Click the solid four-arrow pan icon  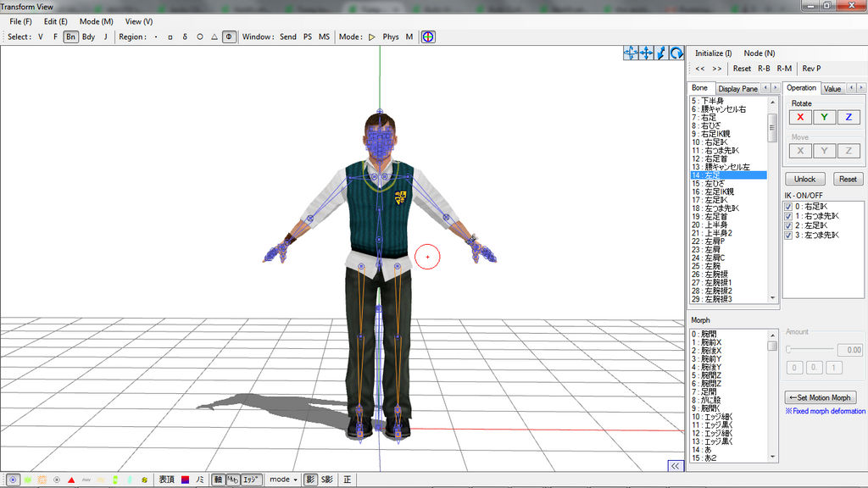point(646,53)
